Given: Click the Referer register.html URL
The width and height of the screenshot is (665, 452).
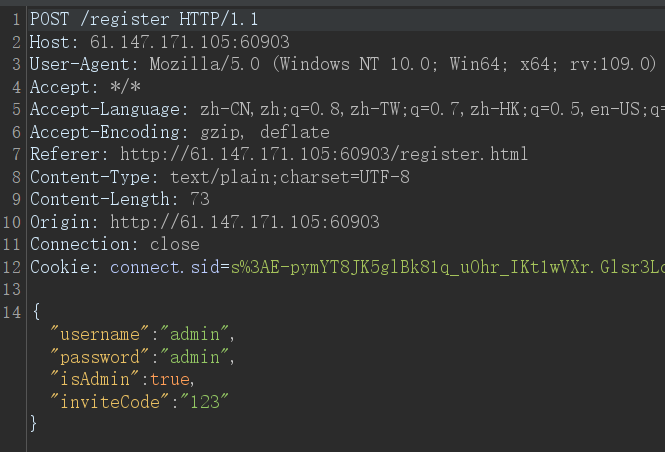Looking at the screenshot, I should click(x=324, y=154).
